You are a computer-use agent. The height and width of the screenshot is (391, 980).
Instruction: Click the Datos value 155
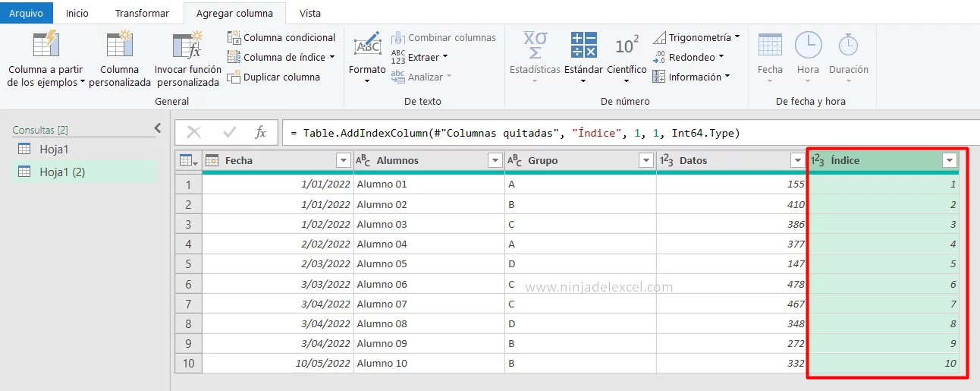pos(732,184)
